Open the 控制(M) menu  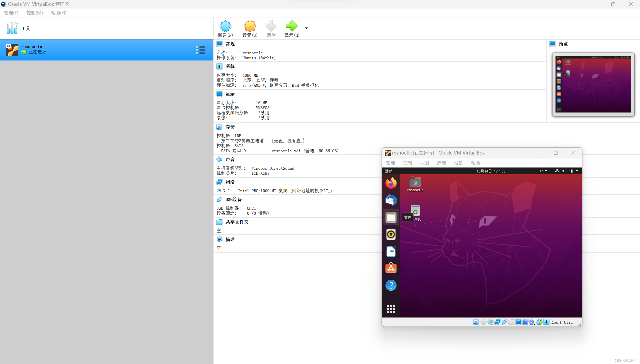[34, 13]
